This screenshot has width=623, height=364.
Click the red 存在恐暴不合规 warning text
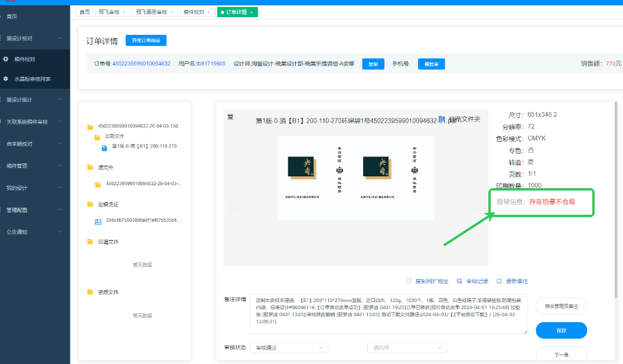coord(552,202)
